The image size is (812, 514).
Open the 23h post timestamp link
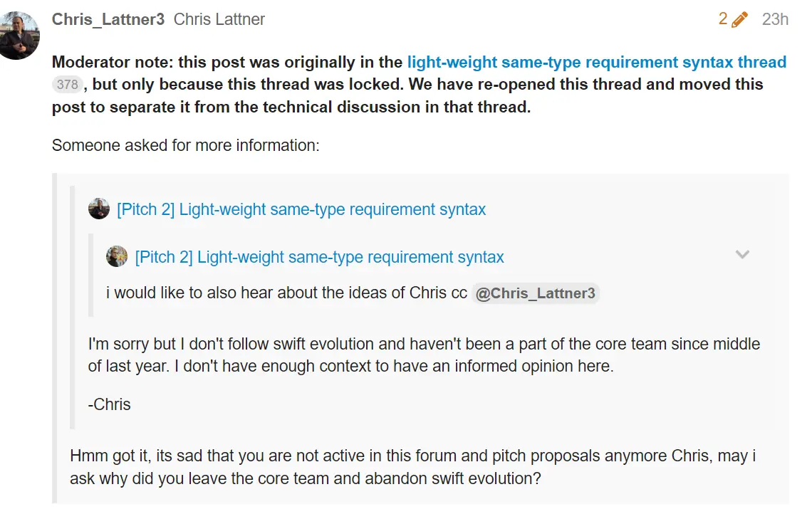click(x=775, y=19)
